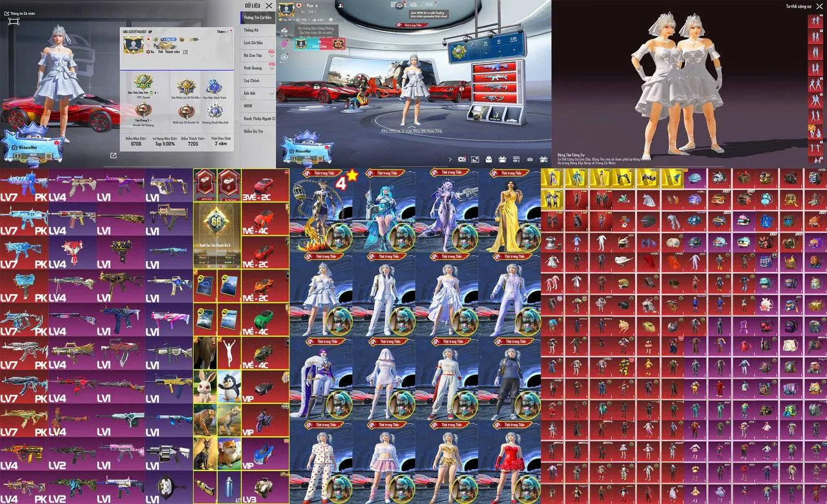827x504 pixels.
Task: Copy the UID with the copy icon
Action: 151,30
